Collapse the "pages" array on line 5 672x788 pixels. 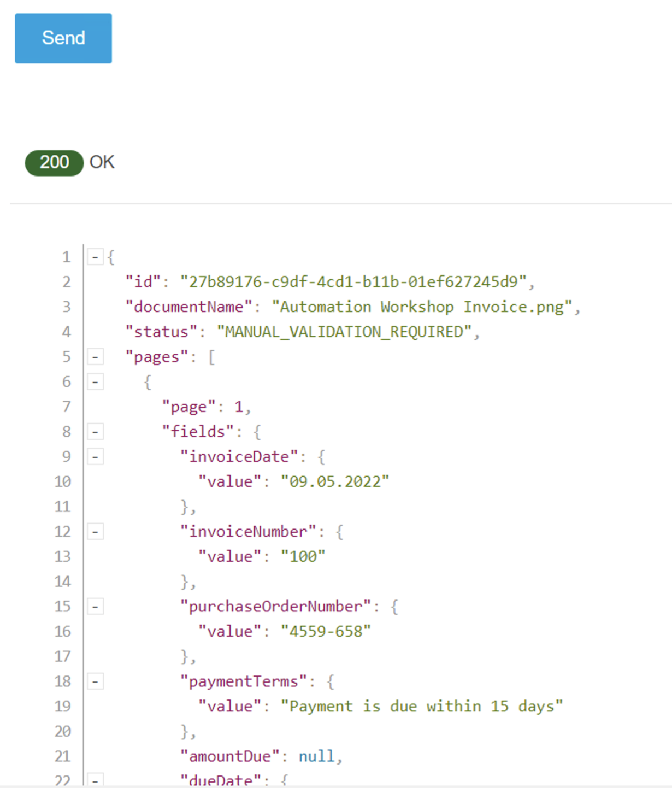coord(95,357)
